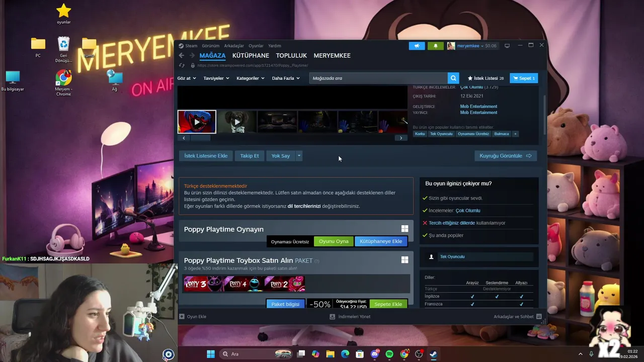Open dropdown arrow next to Yok Say
This screenshot has height=362, width=644.
(299, 156)
